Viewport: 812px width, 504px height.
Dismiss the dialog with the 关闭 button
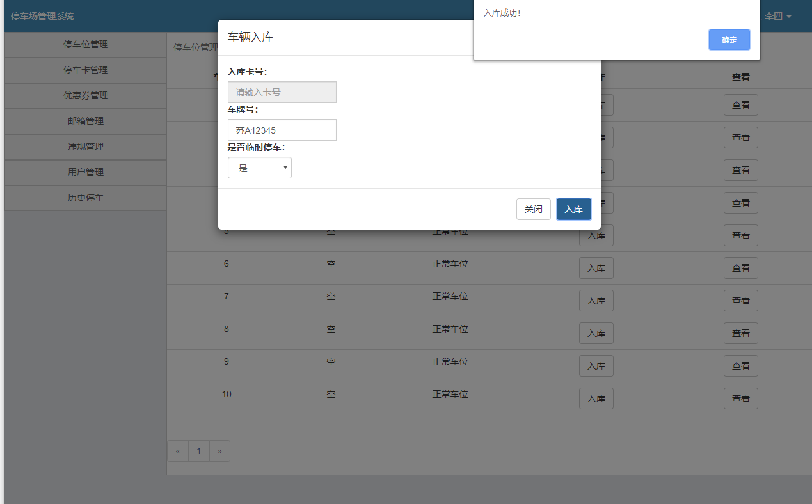point(533,209)
